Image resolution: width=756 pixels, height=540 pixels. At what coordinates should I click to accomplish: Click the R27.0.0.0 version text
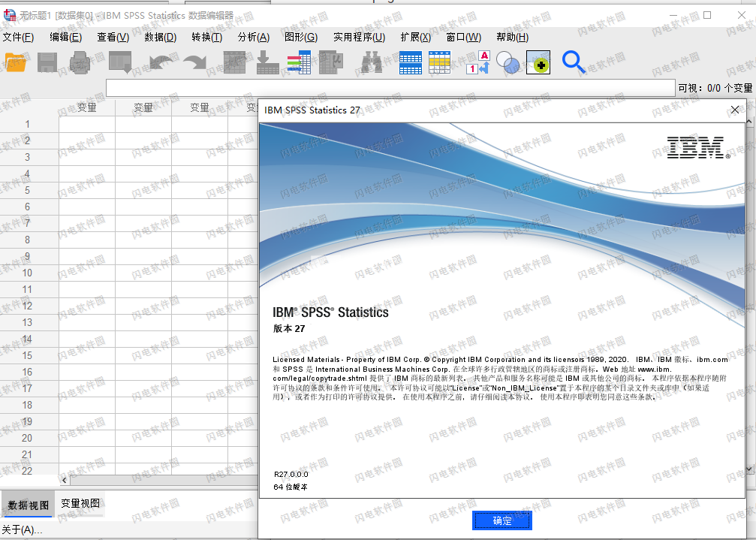291,475
